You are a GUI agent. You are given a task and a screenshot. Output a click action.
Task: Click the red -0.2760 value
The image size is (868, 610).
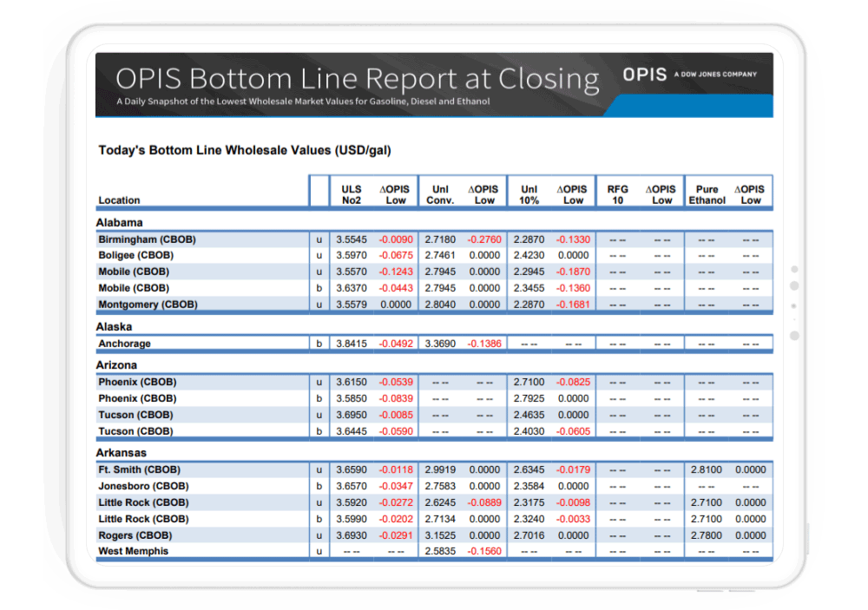pyautogui.click(x=484, y=239)
